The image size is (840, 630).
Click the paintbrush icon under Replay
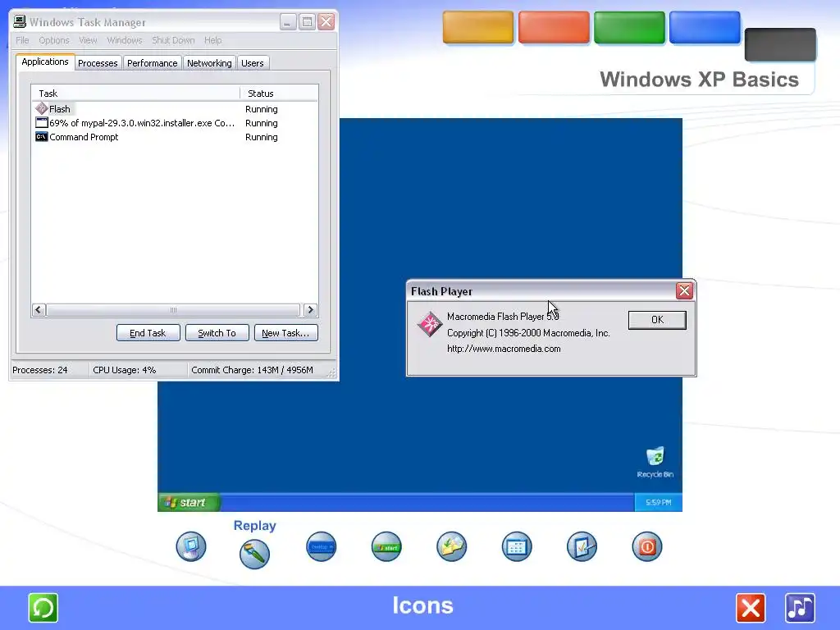pos(254,554)
